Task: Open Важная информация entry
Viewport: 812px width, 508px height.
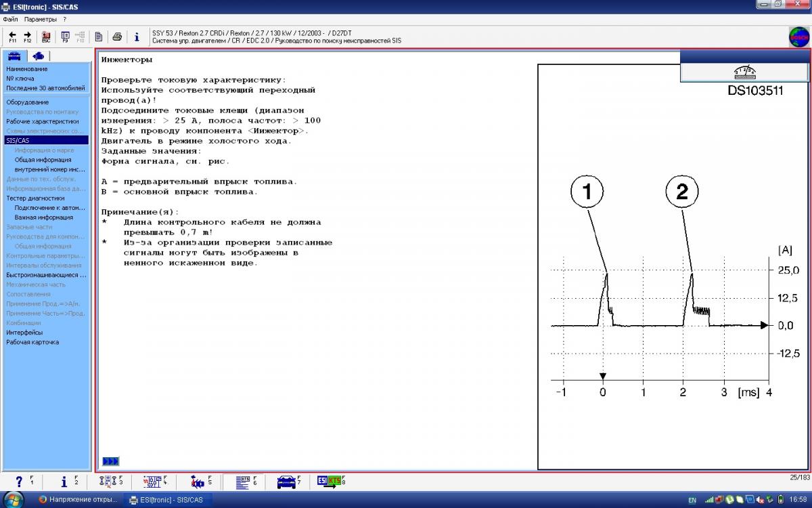Action: pyautogui.click(x=44, y=217)
